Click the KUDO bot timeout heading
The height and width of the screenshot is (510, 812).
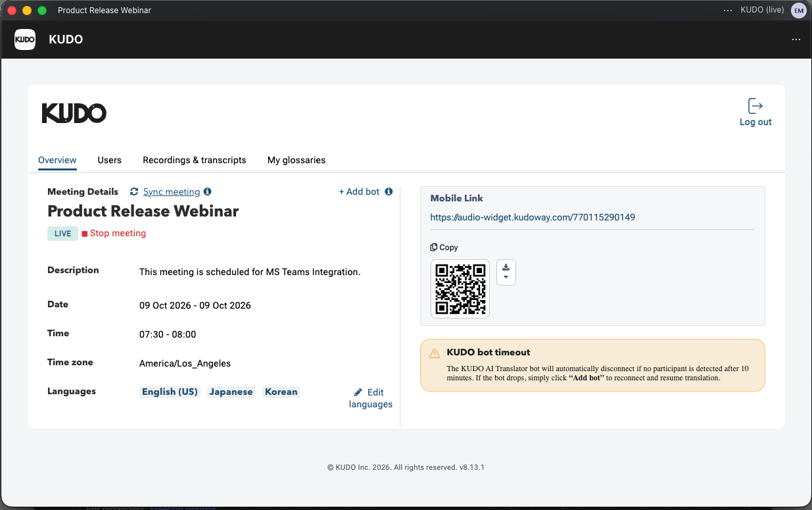coord(489,352)
